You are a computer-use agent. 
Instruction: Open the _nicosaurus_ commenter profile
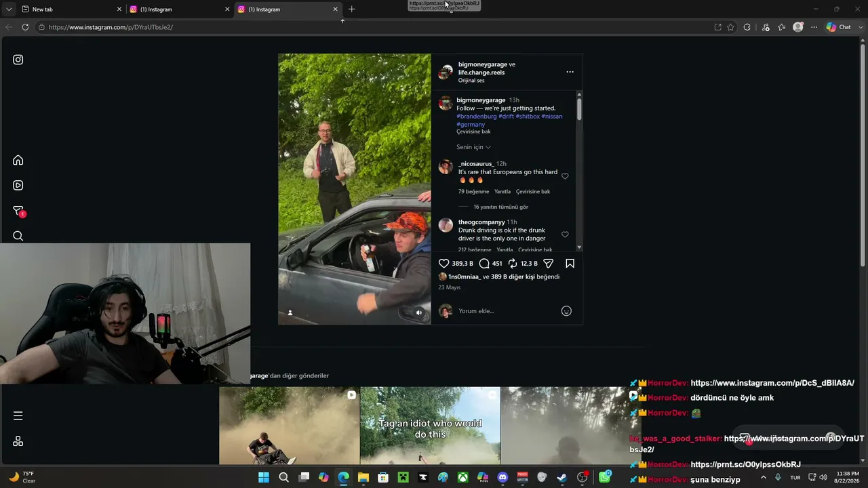[x=476, y=164]
